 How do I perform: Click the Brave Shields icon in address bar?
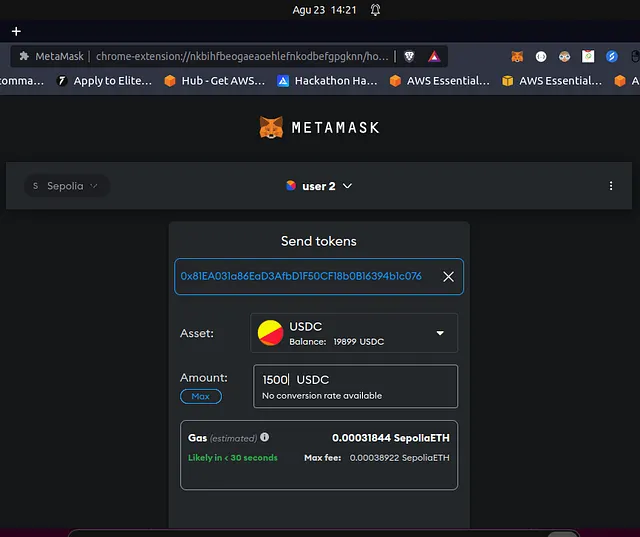(x=409, y=56)
